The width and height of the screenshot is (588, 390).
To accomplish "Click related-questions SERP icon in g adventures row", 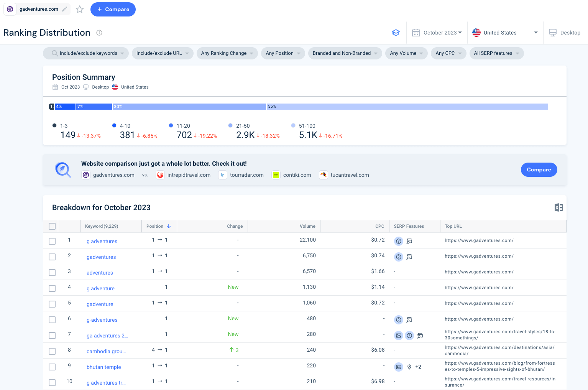I will click(x=399, y=241).
